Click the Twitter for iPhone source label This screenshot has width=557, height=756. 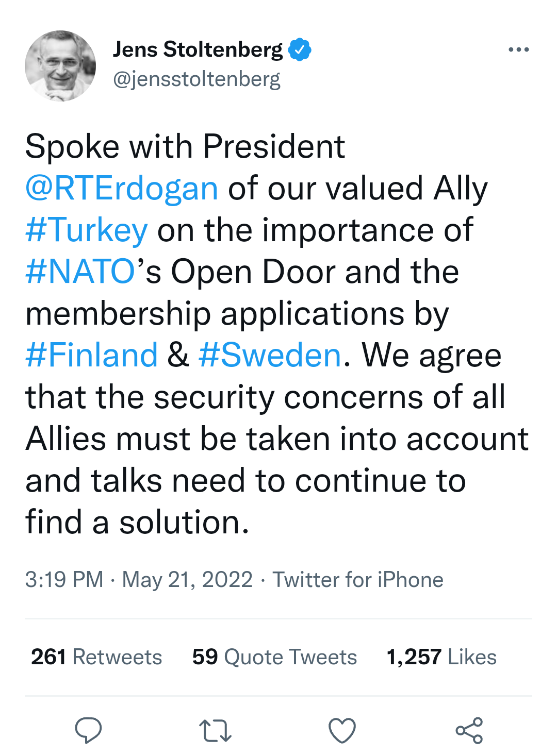click(358, 580)
